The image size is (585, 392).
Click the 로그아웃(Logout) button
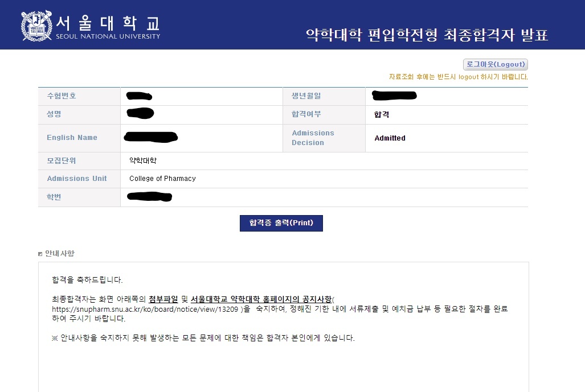pos(496,64)
